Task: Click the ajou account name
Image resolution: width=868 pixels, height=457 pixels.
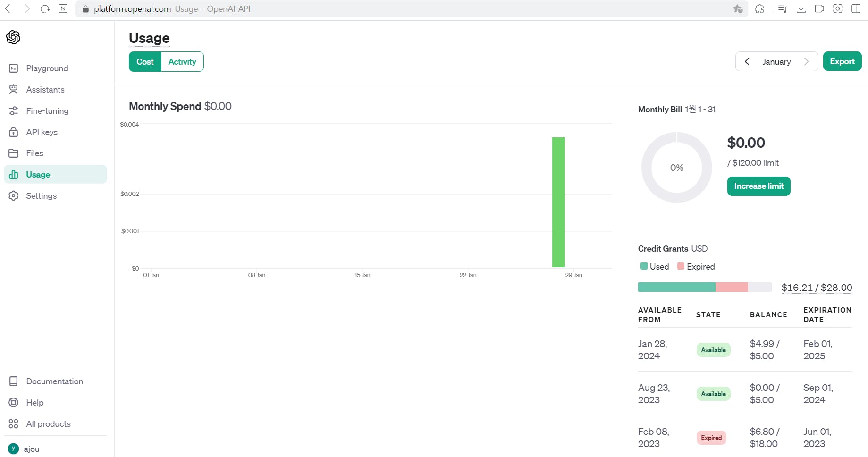Action: click(x=32, y=449)
